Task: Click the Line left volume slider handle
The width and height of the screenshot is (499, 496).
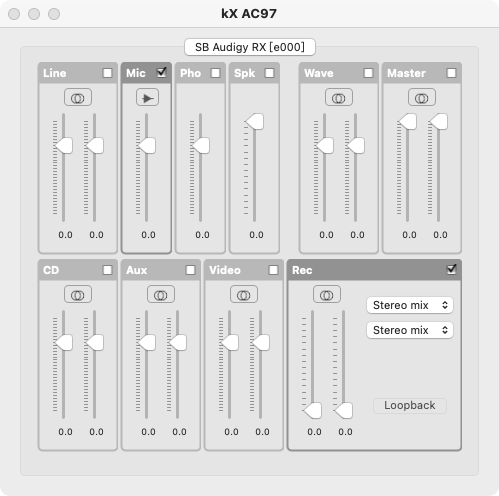Action: pyautogui.click(x=64, y=146)
